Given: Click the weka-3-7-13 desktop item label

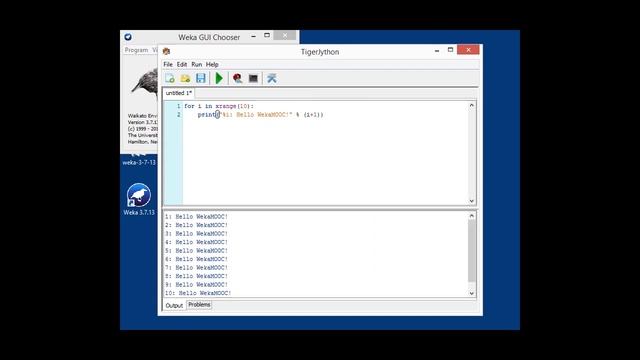Looking at the screenshot, I should point(139,162).
